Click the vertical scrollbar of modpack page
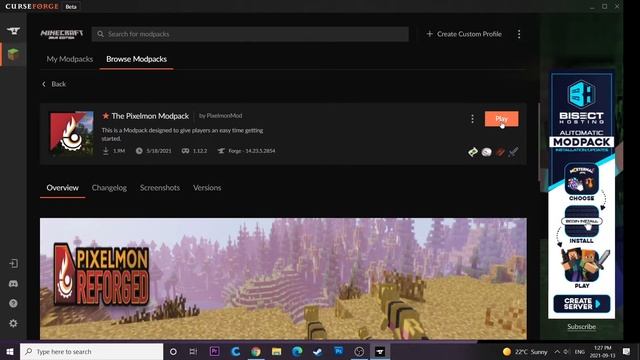This screenshot has height=360, width=640. point(539,141)
